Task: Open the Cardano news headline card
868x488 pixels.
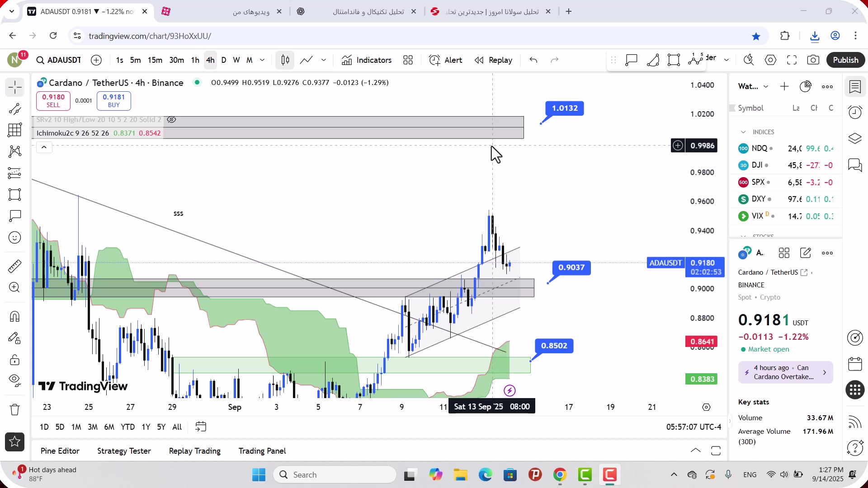Action: tap(786, 372)
